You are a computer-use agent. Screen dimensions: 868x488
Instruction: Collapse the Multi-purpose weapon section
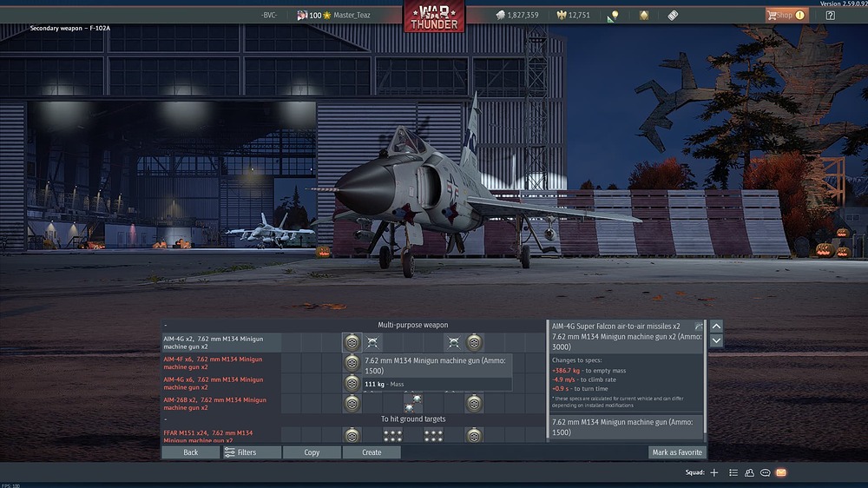pyautogui.click(x=166, y=325)
